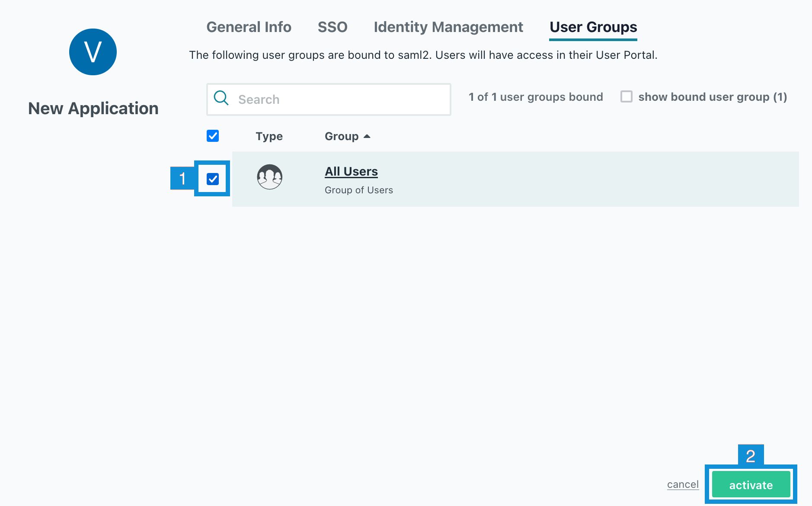The height and width of the screenshot is (506, 812).
Task: Click the blue step 2 annotation badge
Action: tap(751, 455)
